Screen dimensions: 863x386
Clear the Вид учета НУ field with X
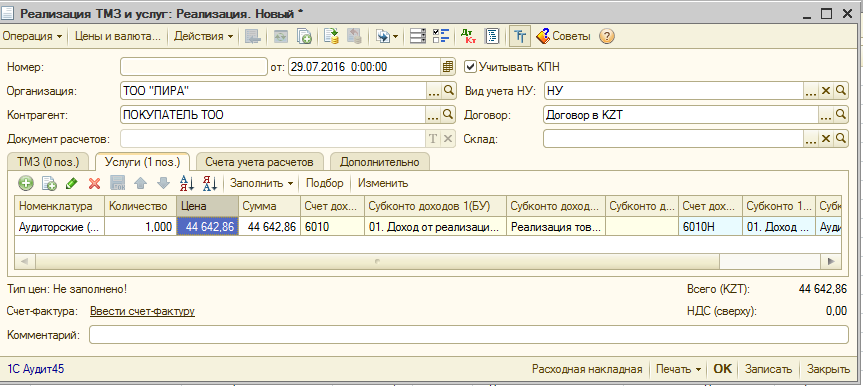point(826,91)
